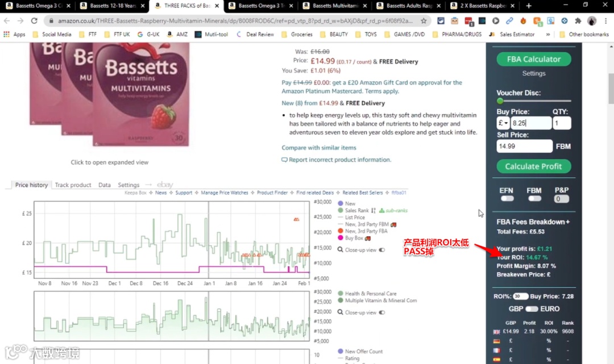This screenshot has width=614, height=364.
Task: Expand the bookmarks bar overflow chevron
Action: pyautogui.click(x=548, y=35)
